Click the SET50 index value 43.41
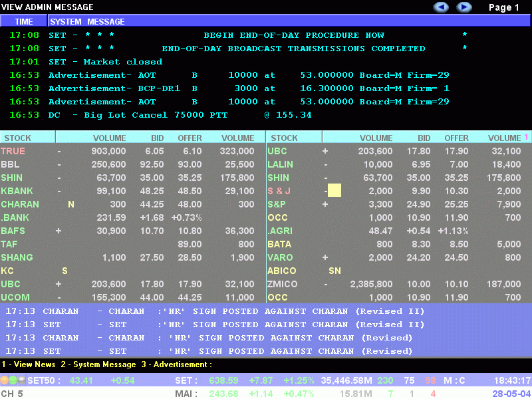This screenshot has width=532, height=399. point(81,380)
